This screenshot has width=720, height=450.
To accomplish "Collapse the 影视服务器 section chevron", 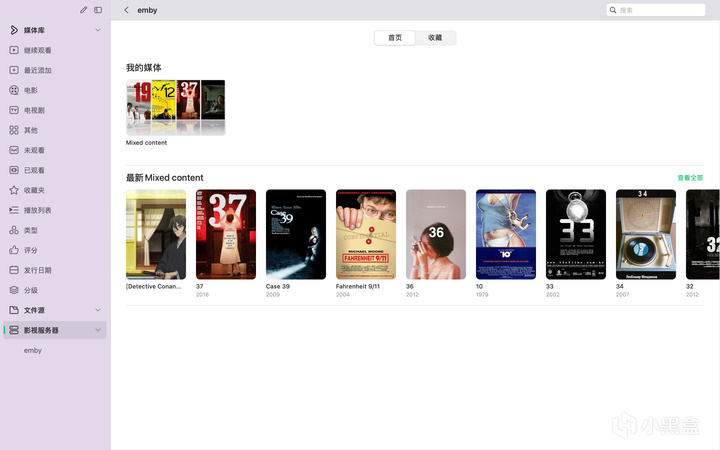I will pyautogui.click(x=98, y=330).
